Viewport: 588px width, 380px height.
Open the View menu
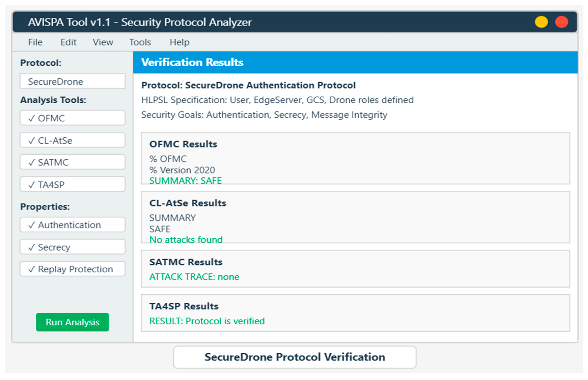click(x=103, y=42)
